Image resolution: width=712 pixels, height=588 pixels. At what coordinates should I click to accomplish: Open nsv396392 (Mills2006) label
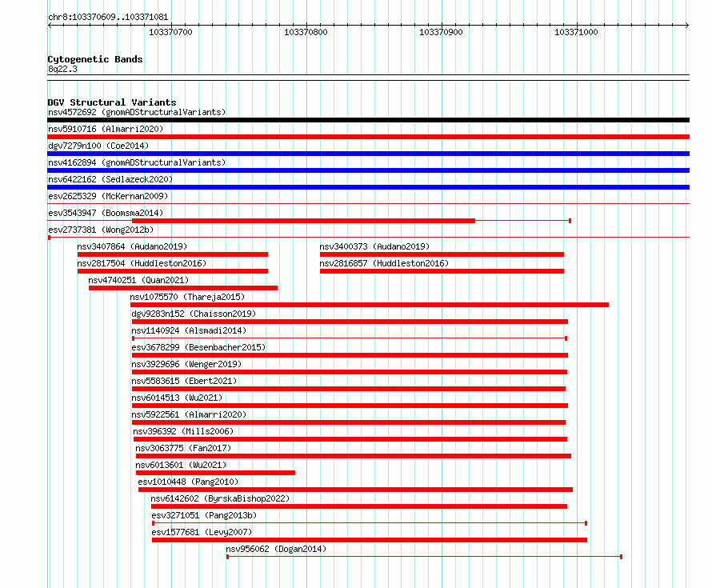183,431
